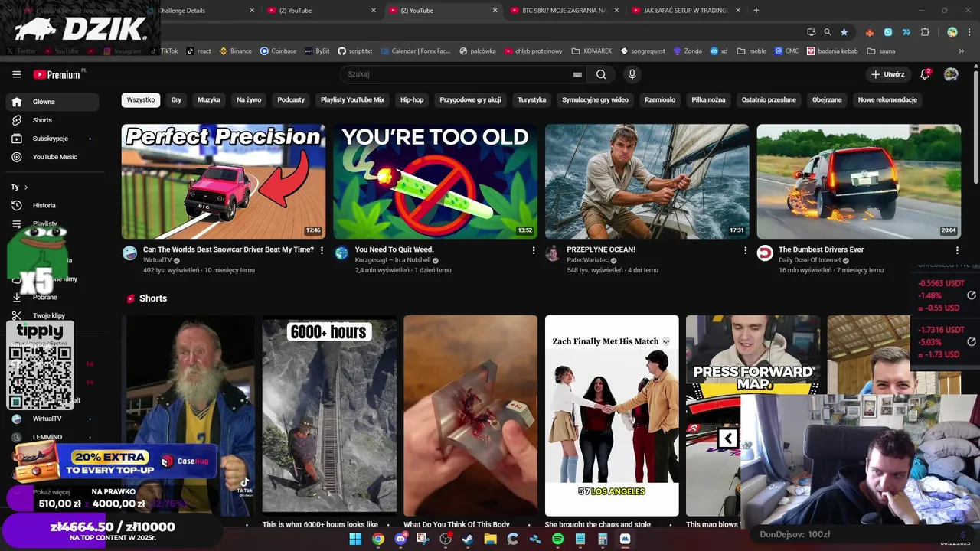Open the YOU'RE TOO OLD video thumbnail
The height and width of the screenshot is (551, 980).
(435, 181)
